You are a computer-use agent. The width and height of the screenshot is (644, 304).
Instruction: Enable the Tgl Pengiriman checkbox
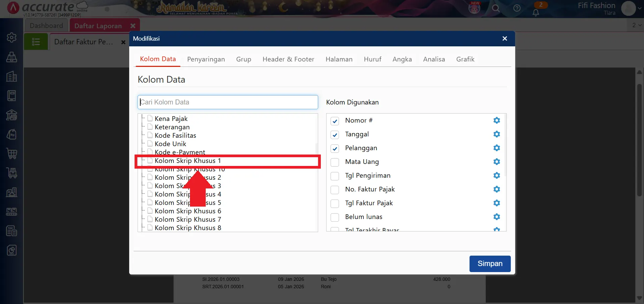(x=335, y=176)
